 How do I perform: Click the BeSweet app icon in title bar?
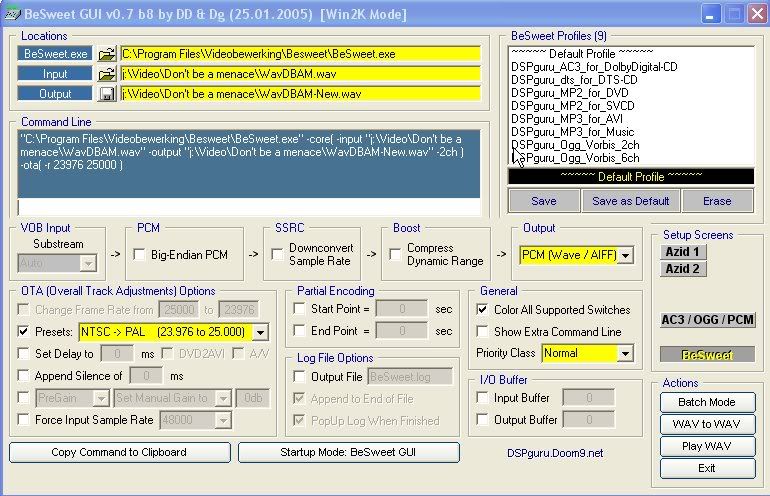[12, 14]
